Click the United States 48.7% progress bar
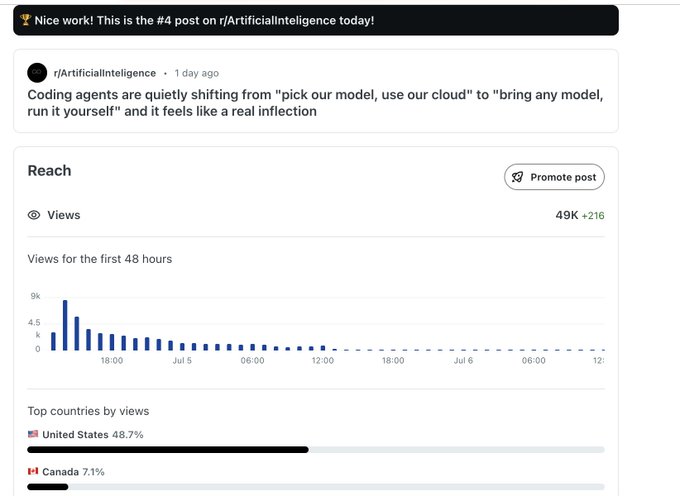The image size is (680, 496). point(316,450)
